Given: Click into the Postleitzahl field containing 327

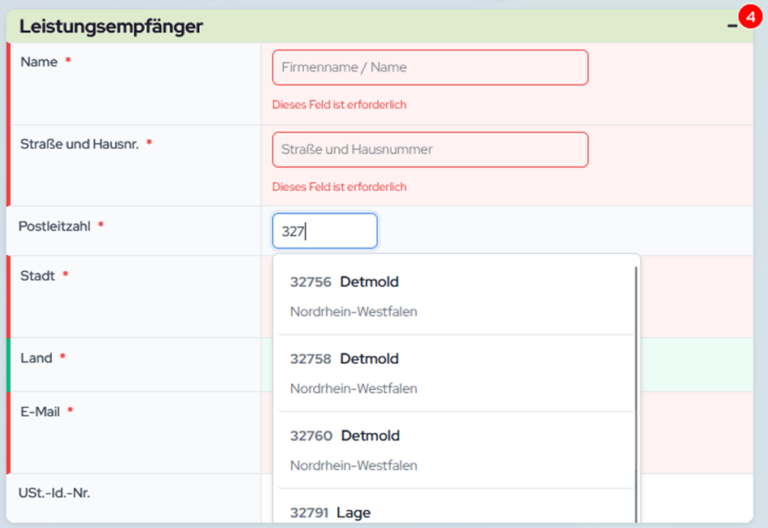Looking at the screenshot, I should point(325,231).
